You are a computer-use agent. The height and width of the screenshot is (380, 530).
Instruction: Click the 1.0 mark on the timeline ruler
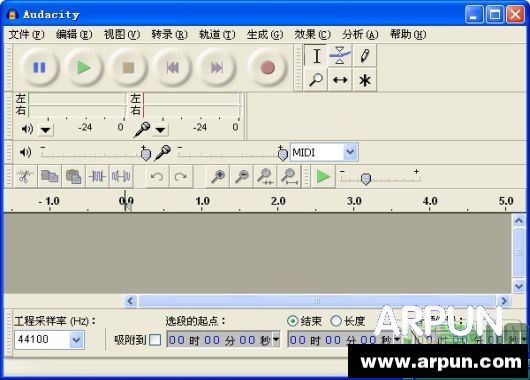(202, 201)
